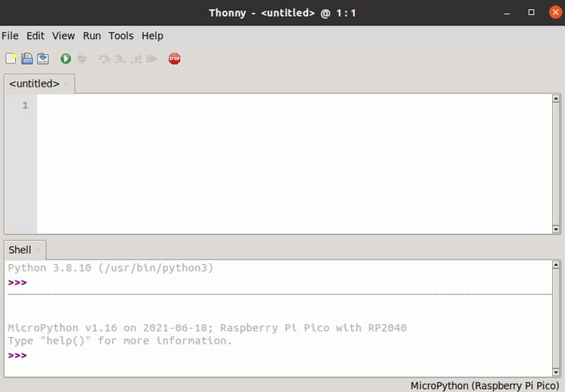Screen dimensions: 565x392
Task: Stop the backend with red STOP icon
Action: [x=175, y=59]
